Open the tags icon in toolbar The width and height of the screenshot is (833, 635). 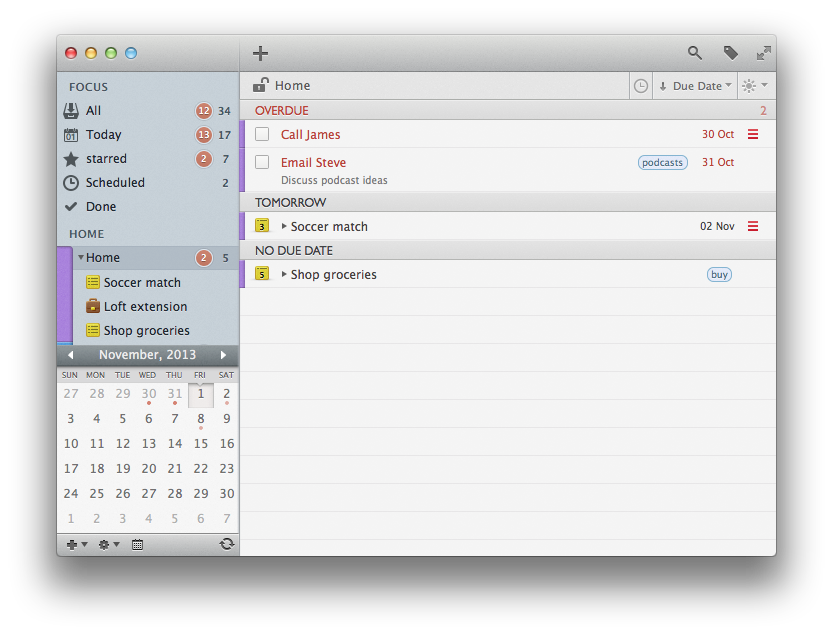tap(730, 53)
